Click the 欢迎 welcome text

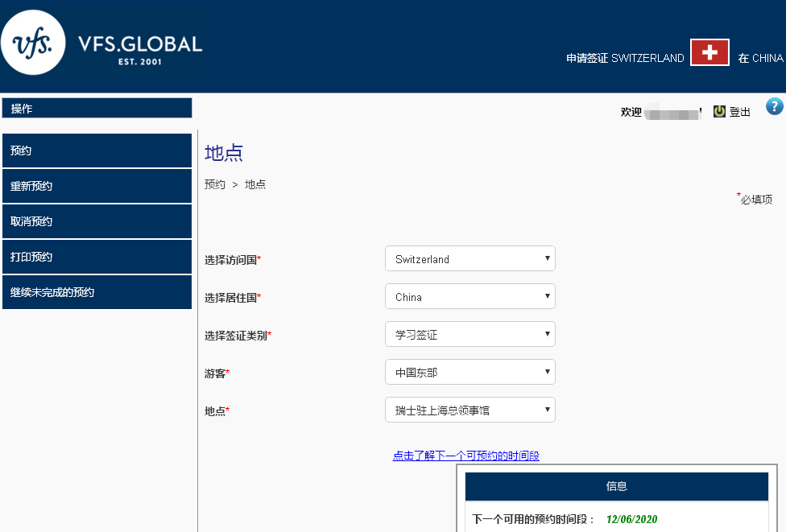[631, 112]
